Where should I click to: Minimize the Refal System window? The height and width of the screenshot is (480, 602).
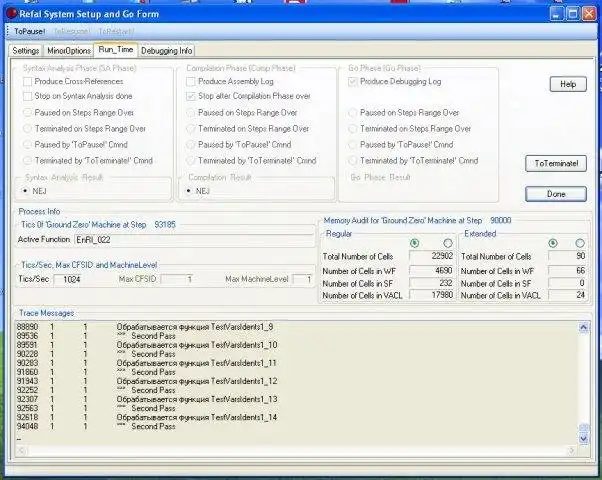pos(556,14)
